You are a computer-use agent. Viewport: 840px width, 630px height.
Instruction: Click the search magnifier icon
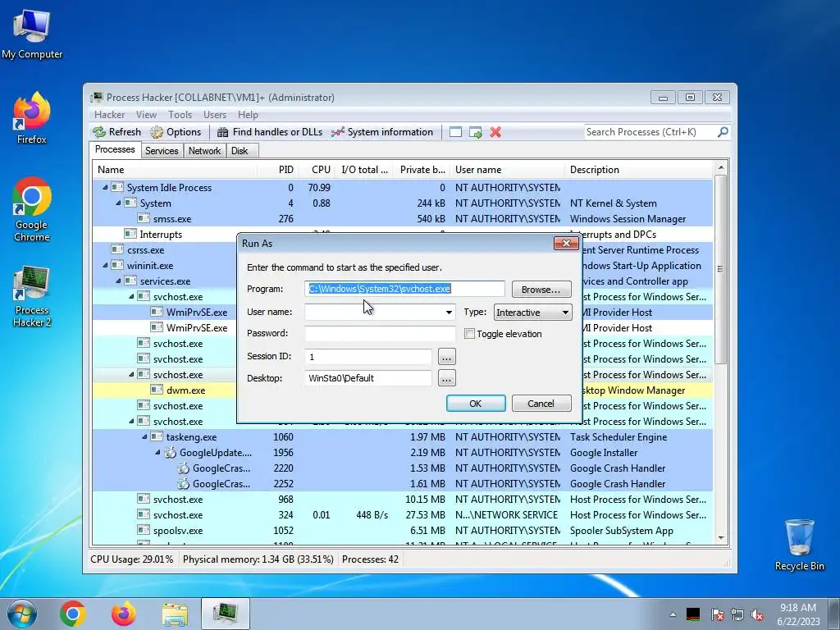(x=723, y=132)
